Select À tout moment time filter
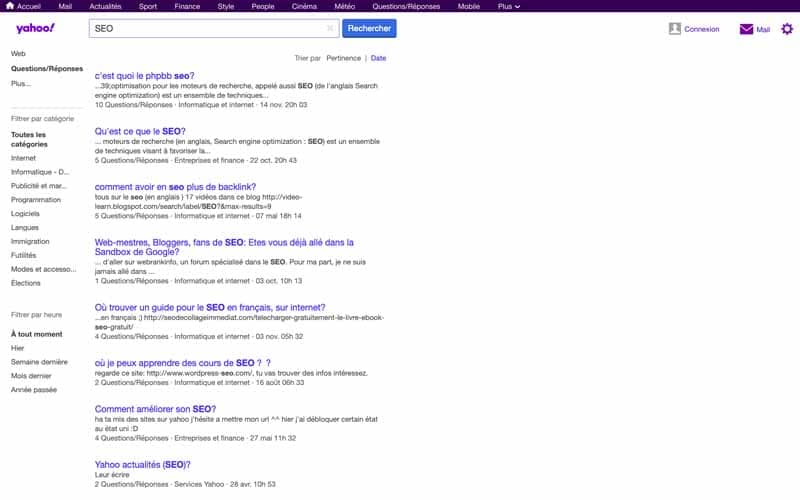Image resolution: width=800 pixels, height=500 pixels. [37, 334]
